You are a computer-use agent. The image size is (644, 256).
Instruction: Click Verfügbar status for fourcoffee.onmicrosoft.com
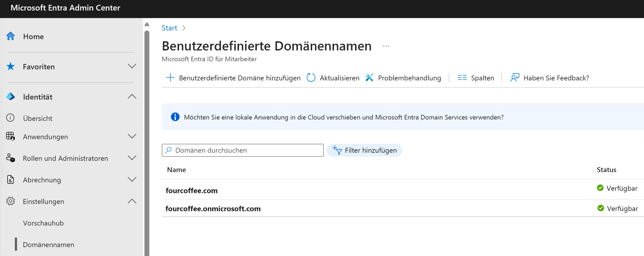click(x=622, y=209)
